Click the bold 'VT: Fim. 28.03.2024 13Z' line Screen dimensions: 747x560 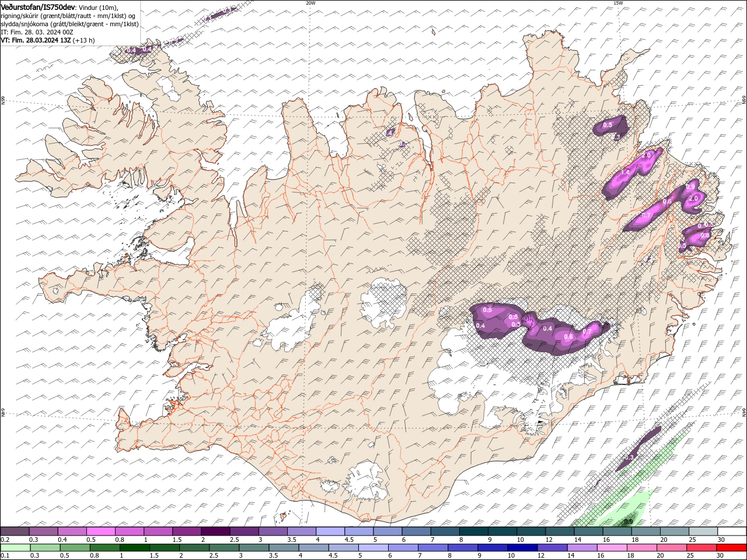coord(36,40)
